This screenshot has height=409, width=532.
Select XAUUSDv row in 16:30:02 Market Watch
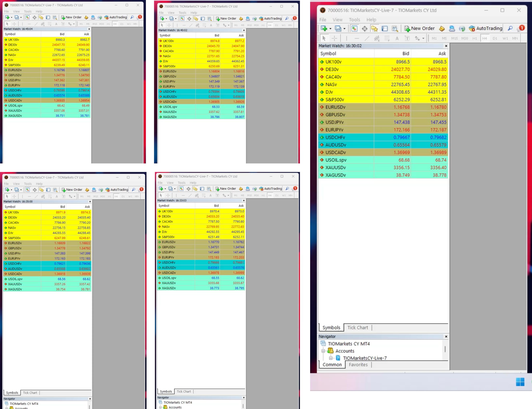coord(383,168)
